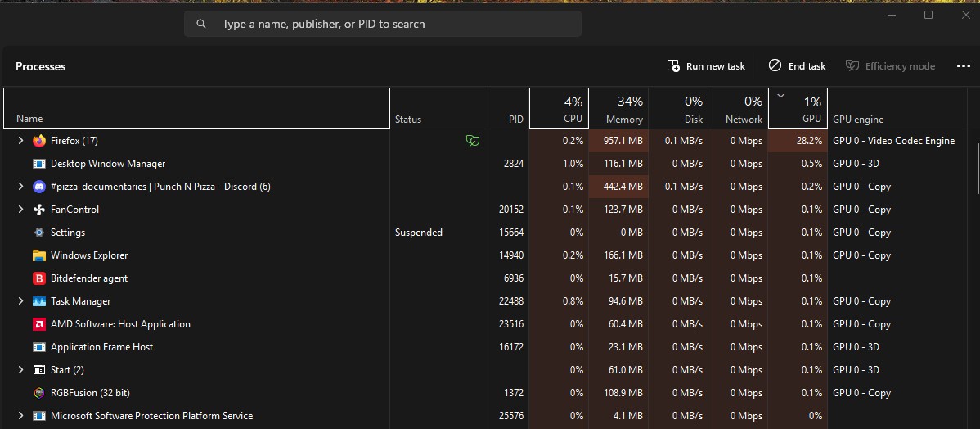Expand Microsoft Software Protection Platform Service

point(20,416)
